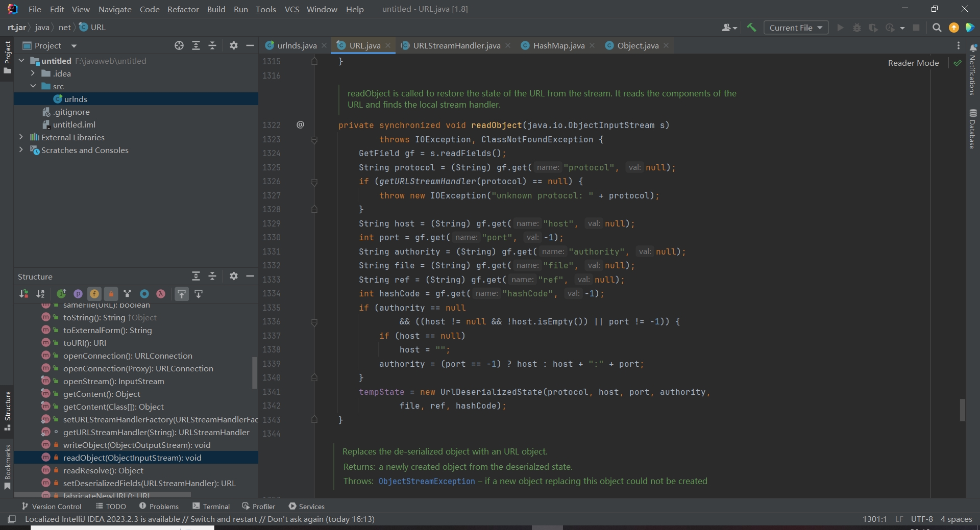
Task: Toggle Show Lambdas filter in Structure
Action: [x=161, y=294]
